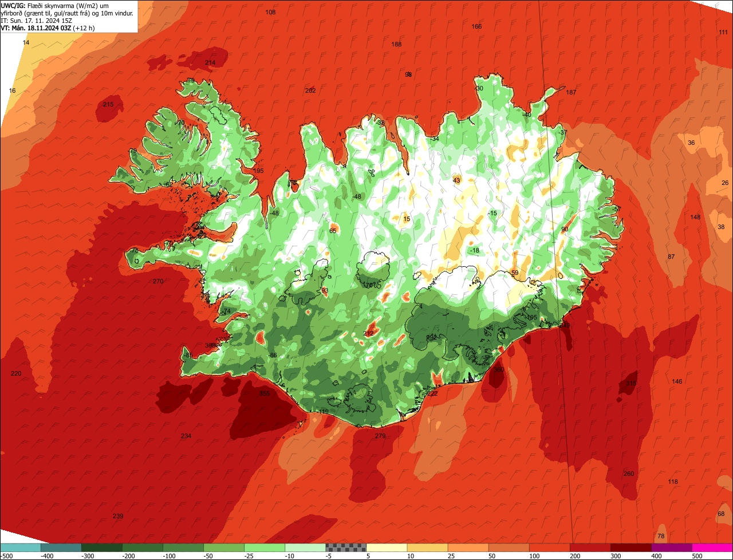Click the legend swatch between -200 and -100
Screen dimensions: 733x560
click(x=143, y=547)
